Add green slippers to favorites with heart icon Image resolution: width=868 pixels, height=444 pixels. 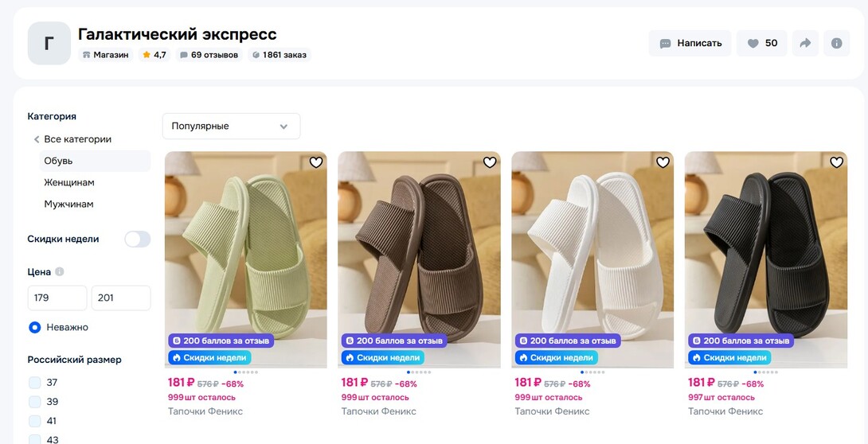(316, 162)
